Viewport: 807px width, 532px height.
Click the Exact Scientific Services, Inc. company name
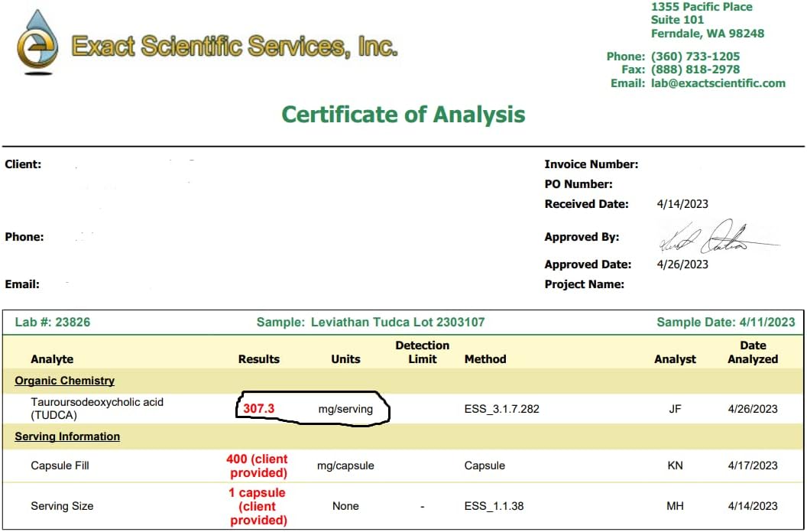coord(234,47)
